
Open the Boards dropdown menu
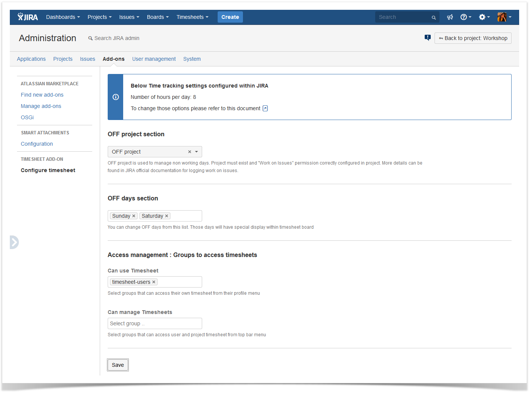pos(158,17)
